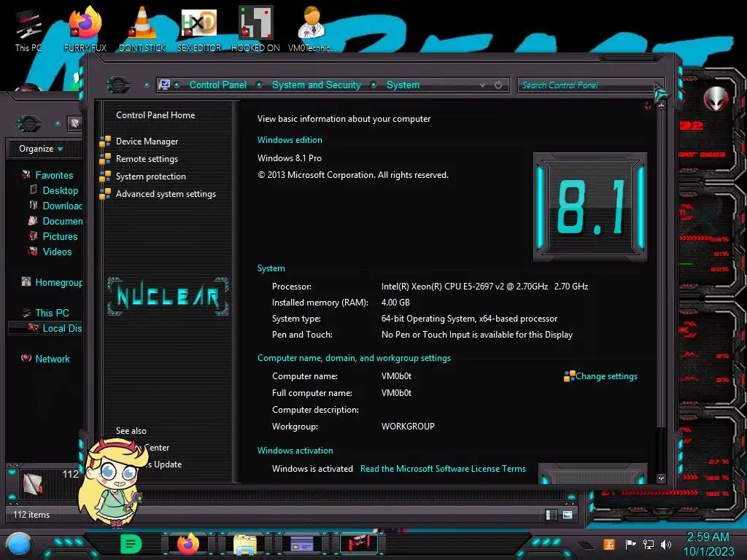Select the System breadcrumb
Image resolution: width=747 pixels, height=560 pixels.
click(x=403, y=85)
